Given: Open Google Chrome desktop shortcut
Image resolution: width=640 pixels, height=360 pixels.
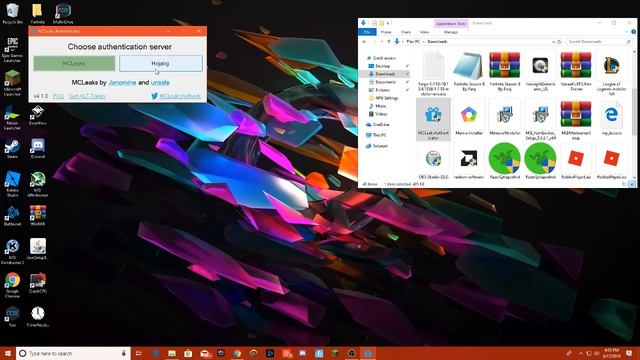Looking at the screenshot, I should pyautogui.click(x=12, y=285).
